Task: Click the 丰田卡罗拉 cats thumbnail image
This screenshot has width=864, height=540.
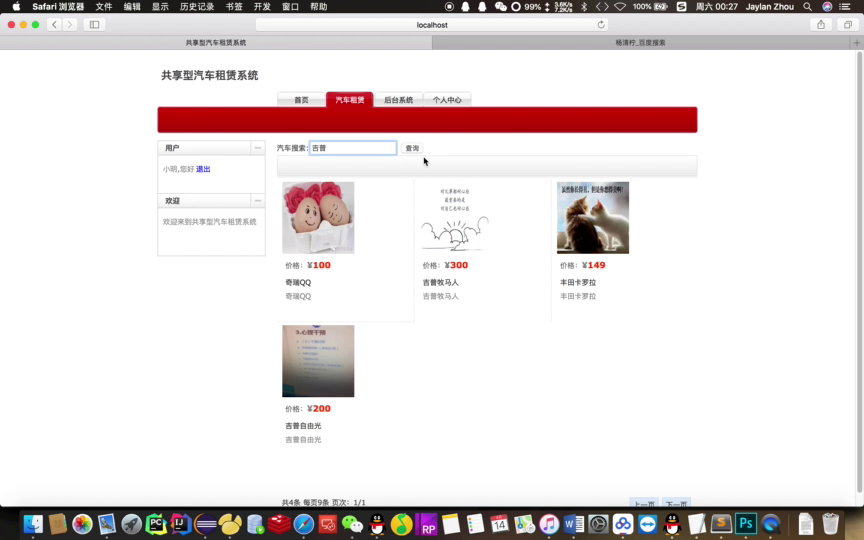Action: (593, 218)
